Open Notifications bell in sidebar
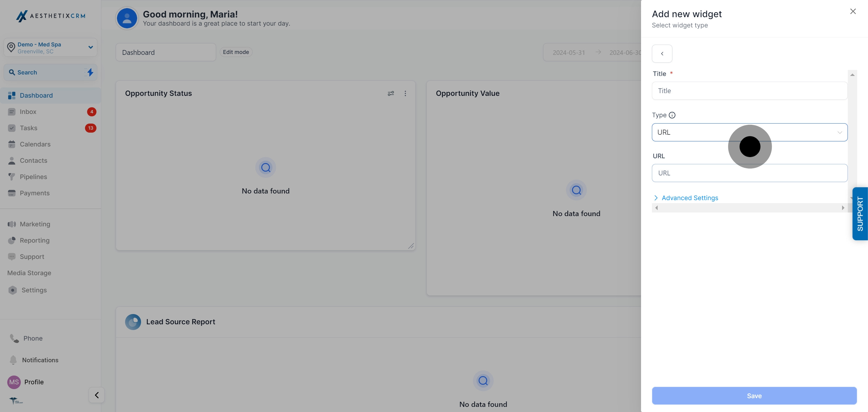 click(x=13, y=360)
